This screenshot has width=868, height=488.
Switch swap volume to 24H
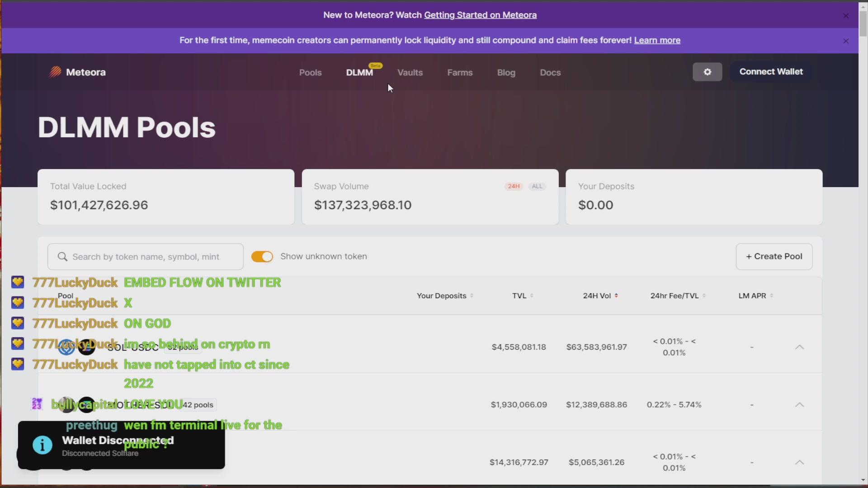point(514,186)
